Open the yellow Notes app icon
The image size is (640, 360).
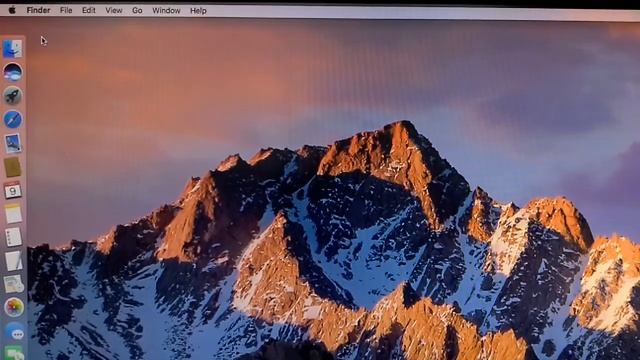click(x=13, y=214)
